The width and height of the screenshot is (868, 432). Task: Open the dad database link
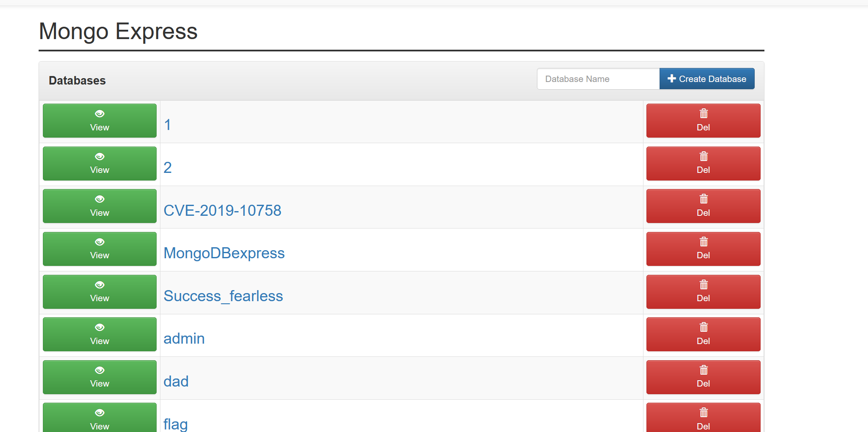coord(176,381)
